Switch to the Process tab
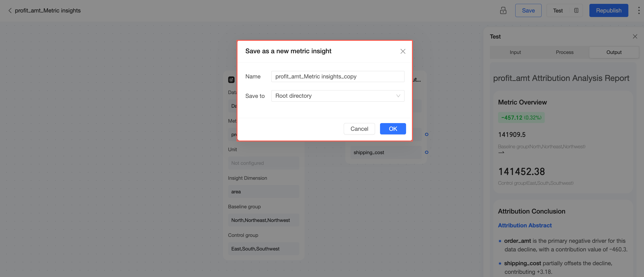 564,52
